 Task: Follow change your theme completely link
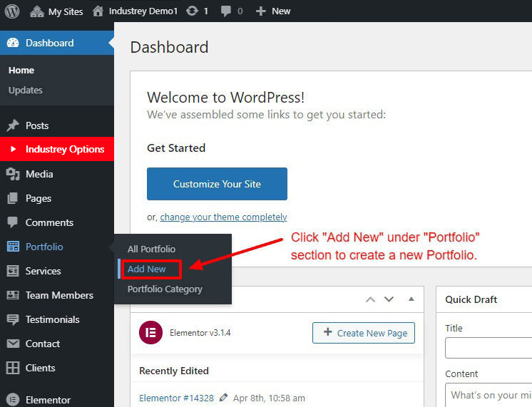(x=223, y=217)
